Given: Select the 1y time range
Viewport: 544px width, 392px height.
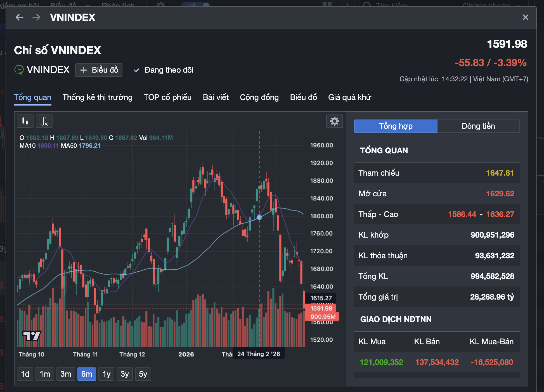Looking at the screenshot, I should tap(107, 374).
